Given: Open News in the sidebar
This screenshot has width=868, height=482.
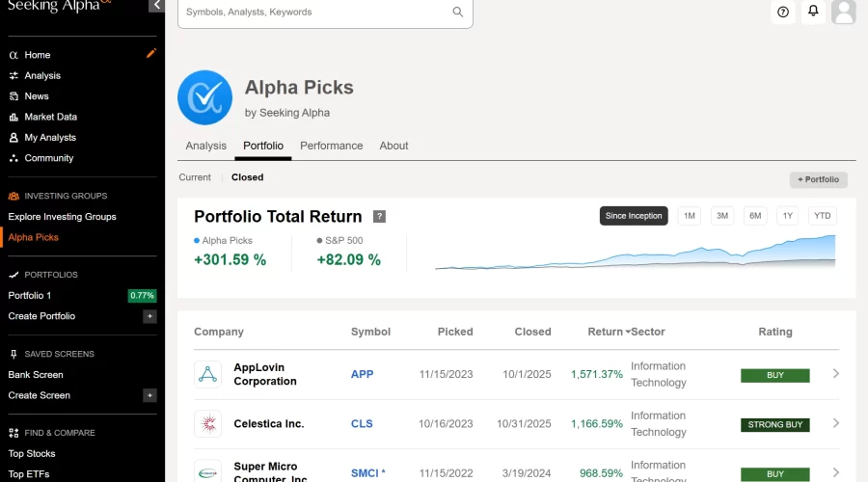Looking at the screenshot, I should (x=37, y=96).
